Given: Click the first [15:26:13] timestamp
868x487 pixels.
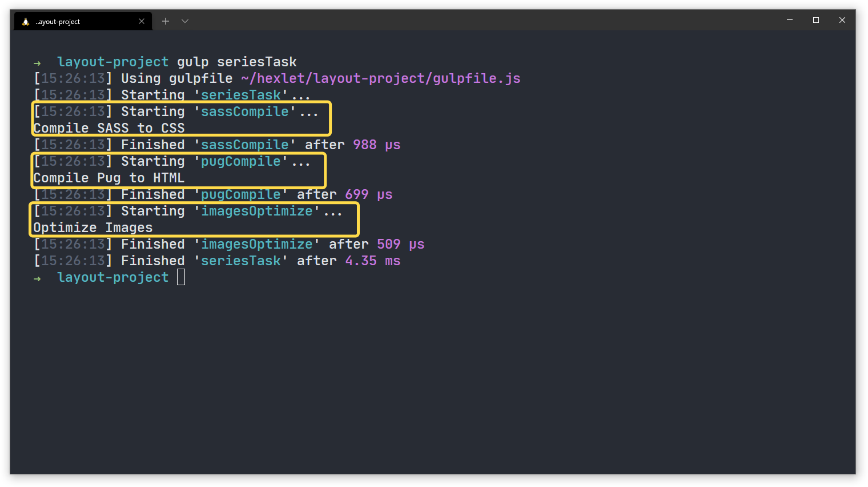Looking at the screenshot, I should (x=71, y=78).
